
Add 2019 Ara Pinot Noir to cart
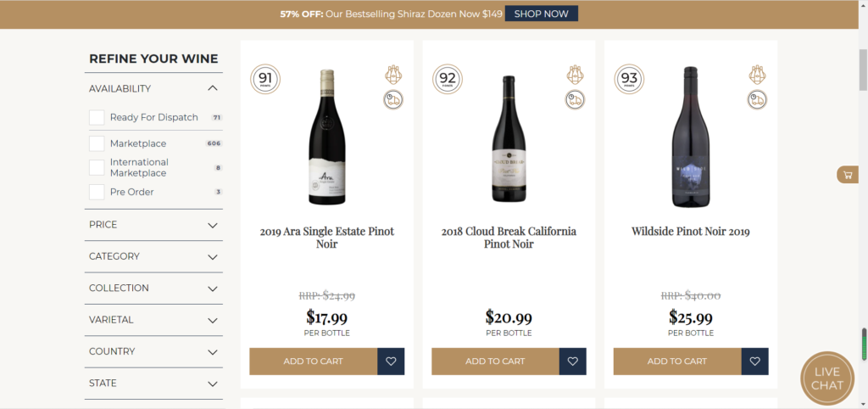[x=314, y=361]
